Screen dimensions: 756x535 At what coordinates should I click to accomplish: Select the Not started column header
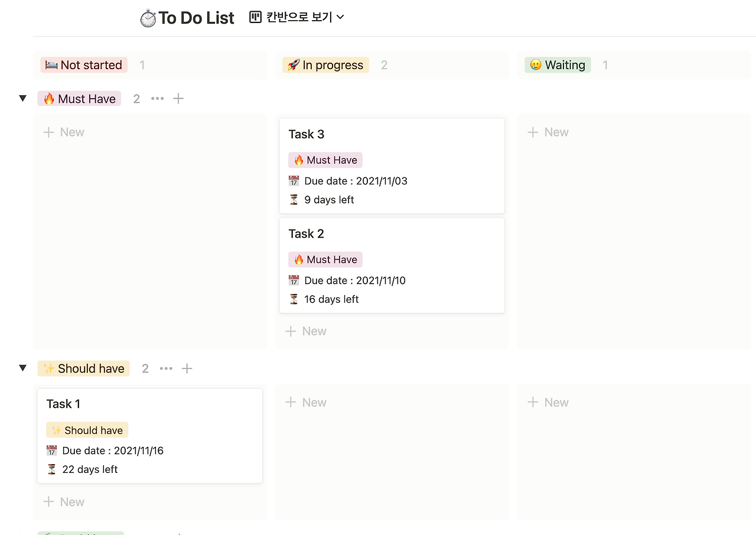click(84, 65)
